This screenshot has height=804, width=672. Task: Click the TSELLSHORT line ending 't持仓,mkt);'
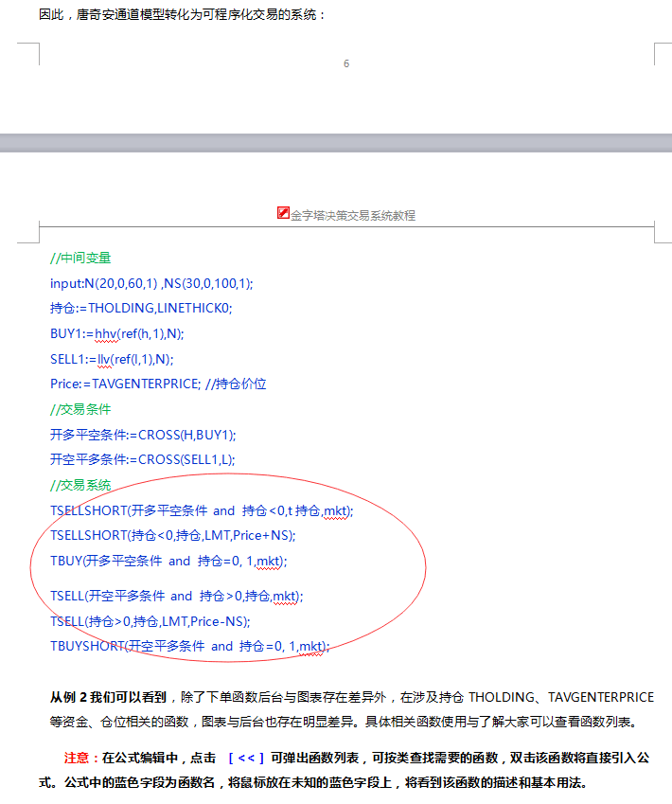pos(202,510)
